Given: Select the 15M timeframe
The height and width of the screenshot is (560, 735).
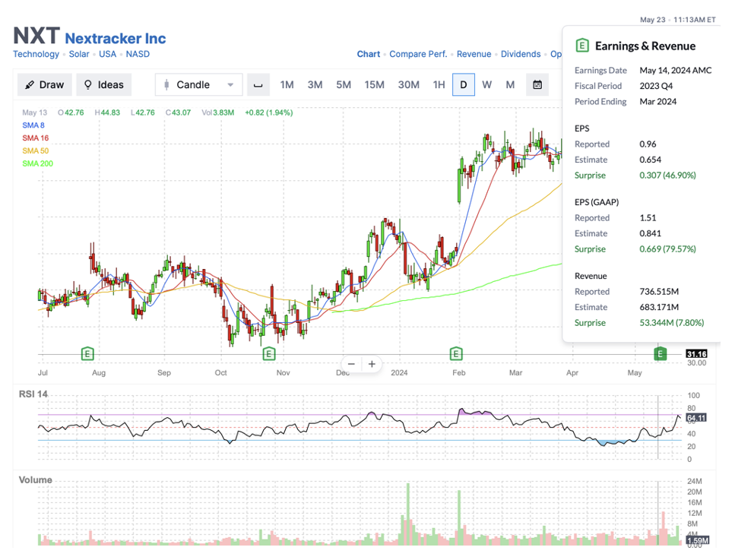Looking at the screenshot, I should [375, 85].
